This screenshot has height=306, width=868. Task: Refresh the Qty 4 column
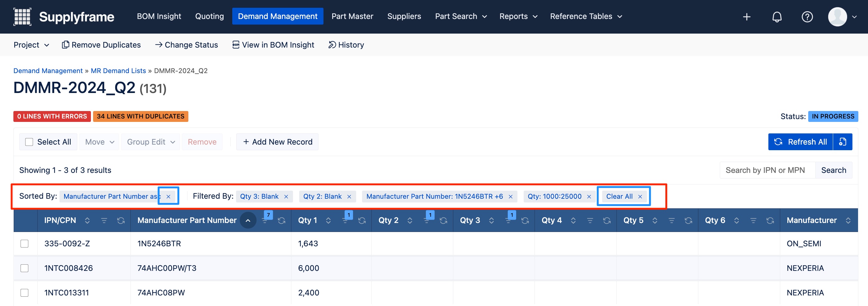point(607,220)
